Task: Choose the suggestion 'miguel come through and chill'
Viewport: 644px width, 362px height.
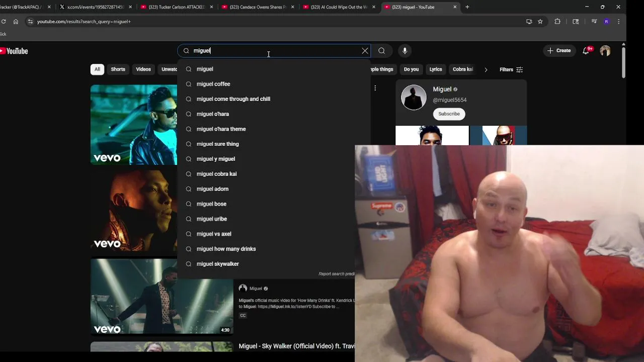Action: [x=274, y=99]
